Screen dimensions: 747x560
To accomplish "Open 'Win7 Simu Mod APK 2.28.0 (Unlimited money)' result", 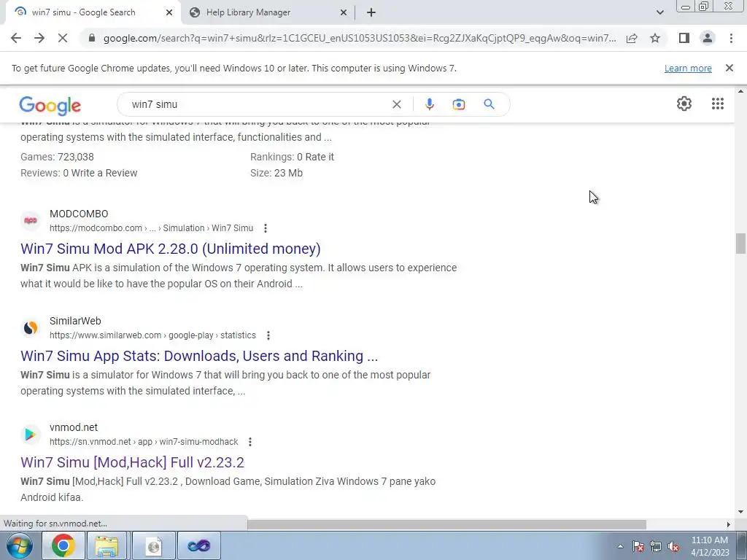I will (x=171, y=249).
